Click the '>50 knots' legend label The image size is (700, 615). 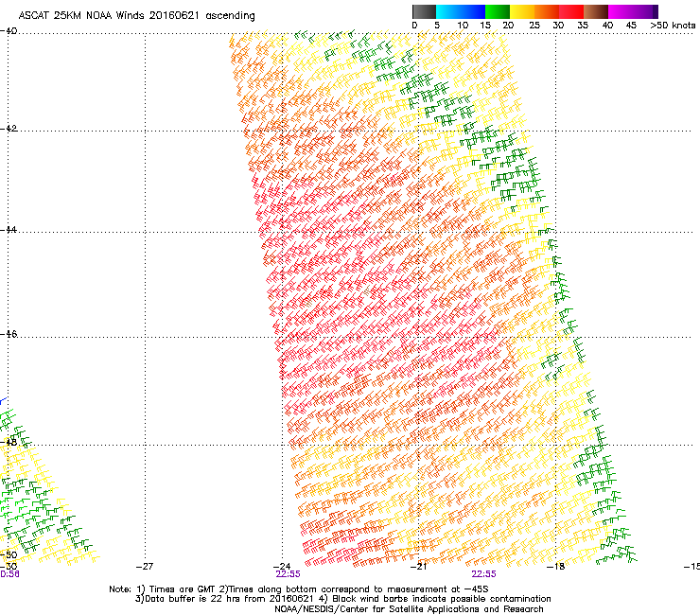(x=673, y=26)
